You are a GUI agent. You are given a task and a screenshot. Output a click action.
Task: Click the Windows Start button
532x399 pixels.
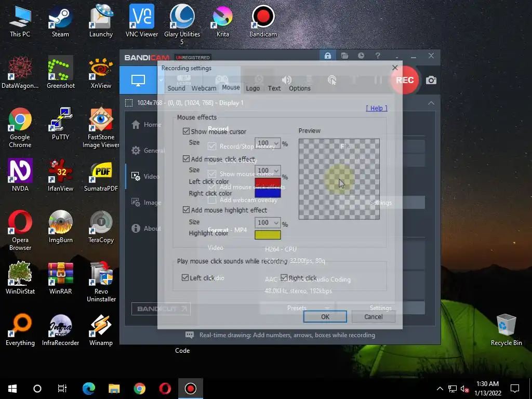[x=12, y=389]
